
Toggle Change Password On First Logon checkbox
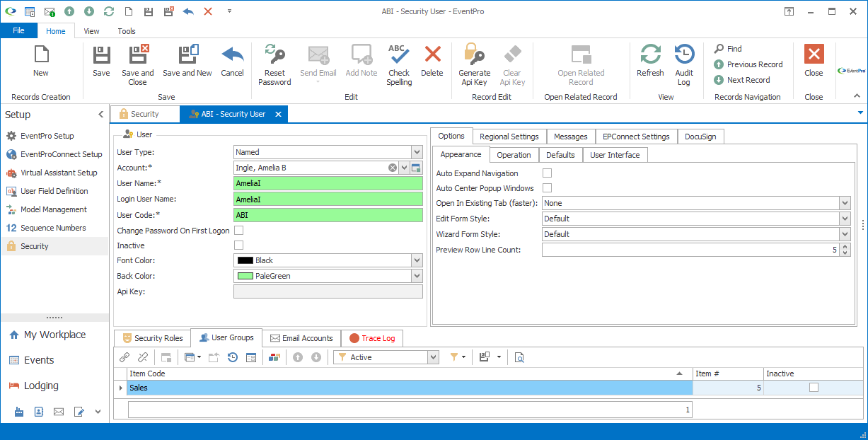(239, 231)
